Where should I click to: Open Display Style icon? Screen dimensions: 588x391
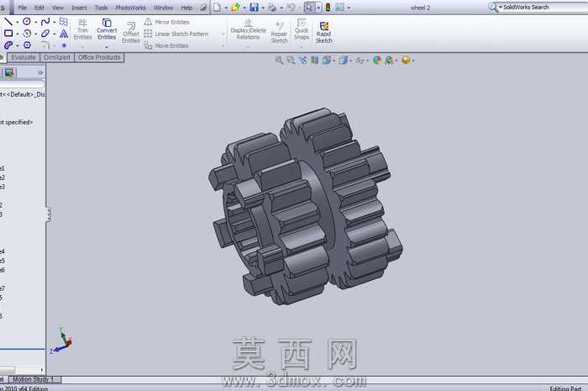click(x=343, y=60)
